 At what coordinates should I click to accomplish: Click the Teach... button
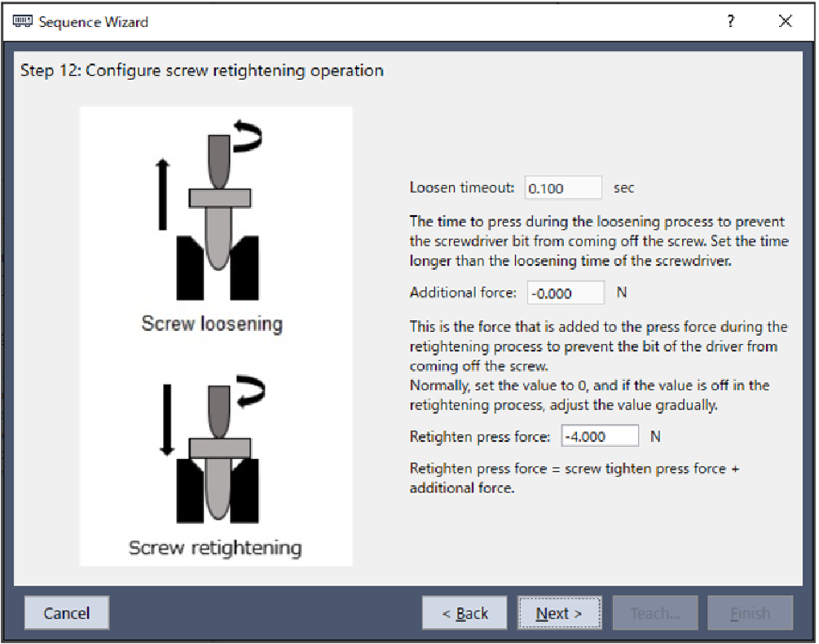point(655,613)
